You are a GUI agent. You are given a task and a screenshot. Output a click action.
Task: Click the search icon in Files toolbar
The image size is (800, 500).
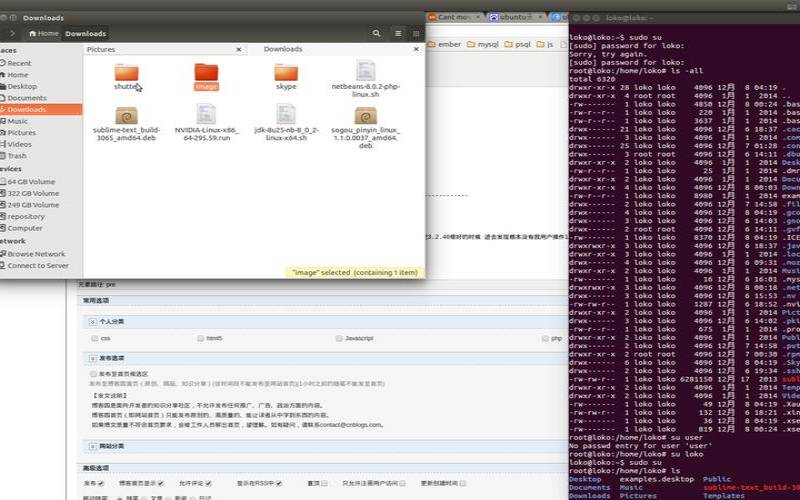tap(377, 34)
